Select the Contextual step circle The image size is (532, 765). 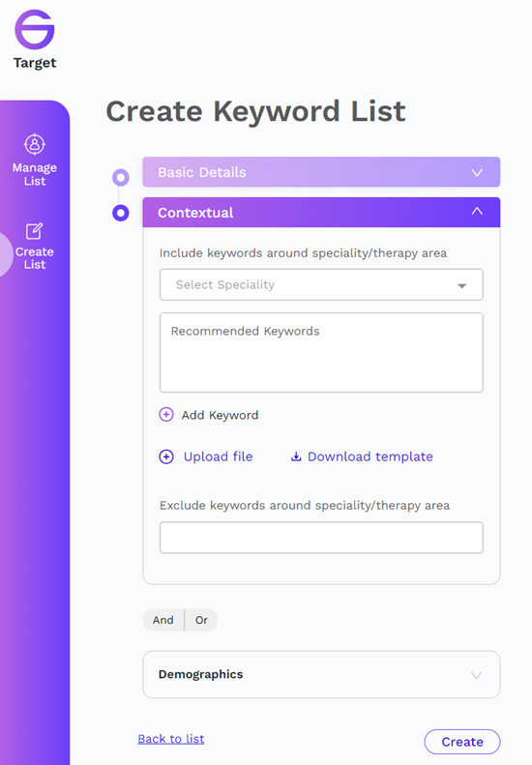(x=121, y=213)
